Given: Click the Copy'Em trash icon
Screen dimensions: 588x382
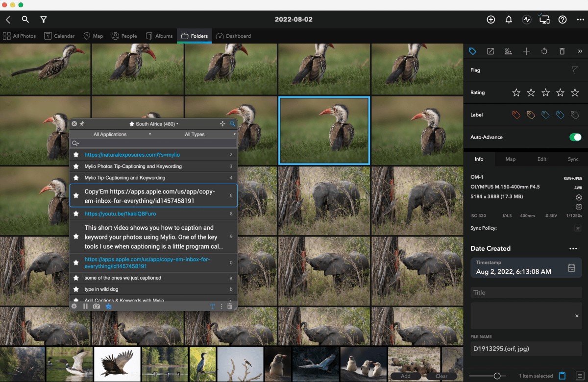Looking at the screenshot, I should [230, 306].
